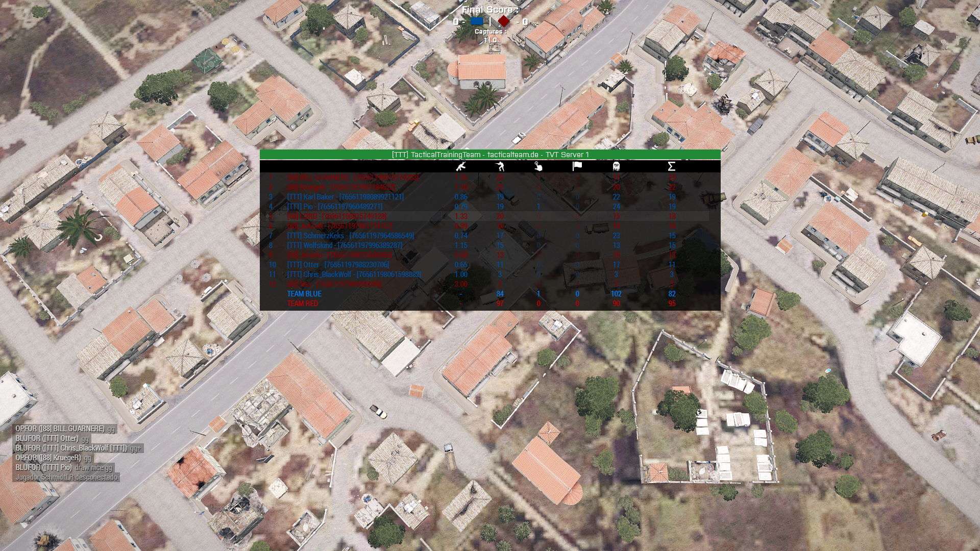
Task: Click Nes's 3.00 K/D value
Action: point(461,284)
